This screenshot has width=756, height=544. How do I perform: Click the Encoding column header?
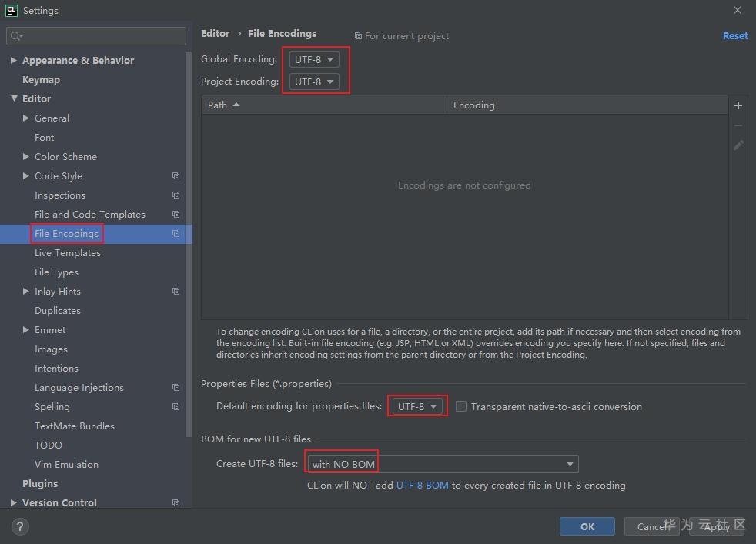click(x=587, y=105)
